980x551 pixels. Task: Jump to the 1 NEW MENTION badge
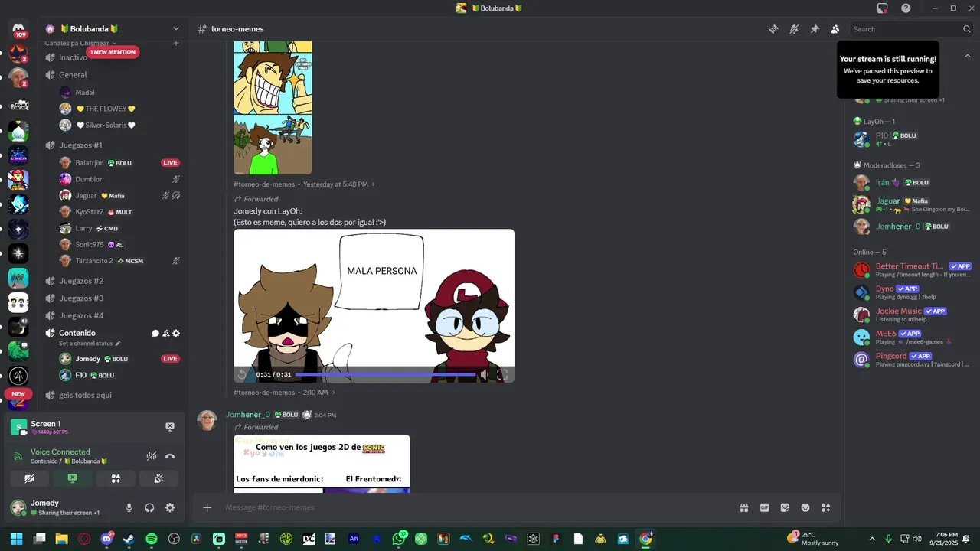pyautogui.click(x=113, y=52)
